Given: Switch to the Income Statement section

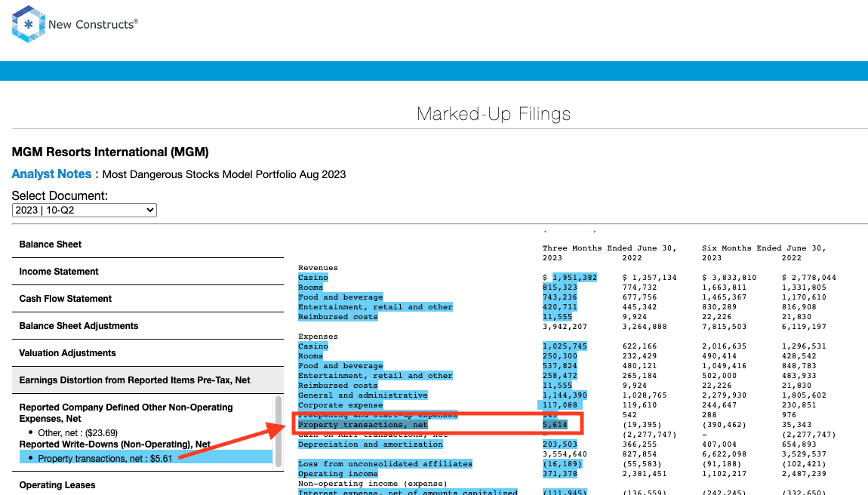Looking at the screenshot, I should (59, 272).
